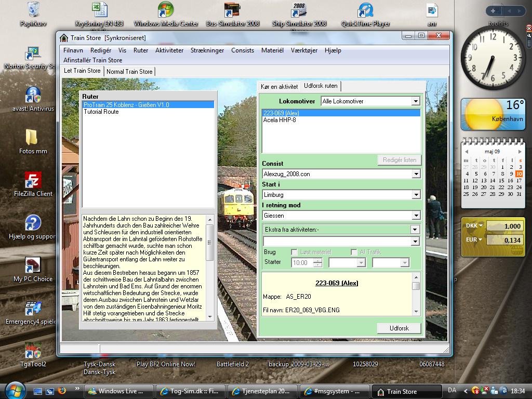
Task: Switch to the Normal Train Store tab
Action: pos(129,72)
